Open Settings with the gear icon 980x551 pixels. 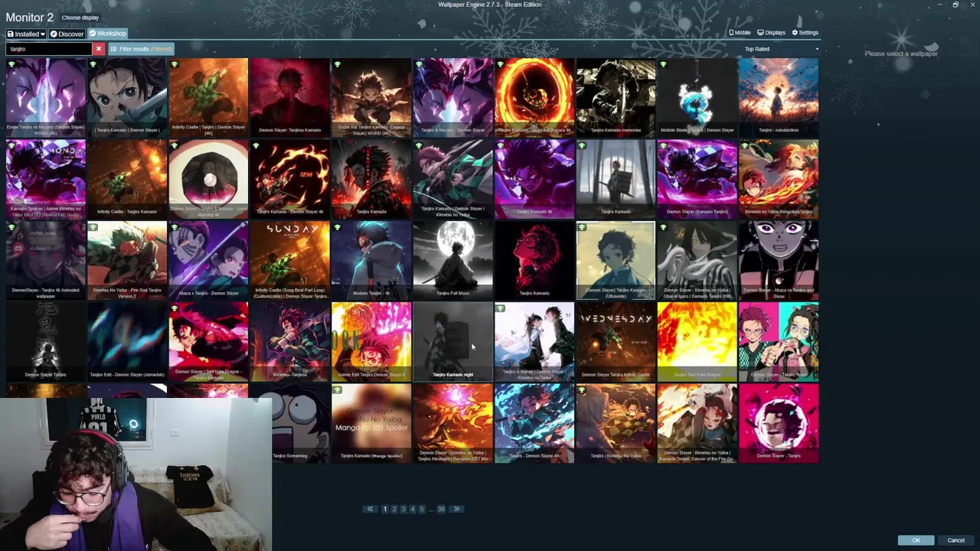pyautogui.click(x=805, y=33)
